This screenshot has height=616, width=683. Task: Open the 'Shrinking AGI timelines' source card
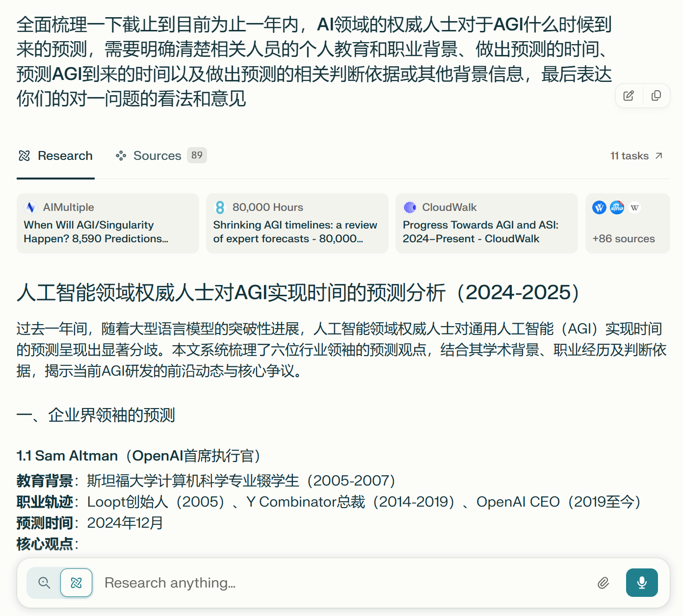click(297, 231)
